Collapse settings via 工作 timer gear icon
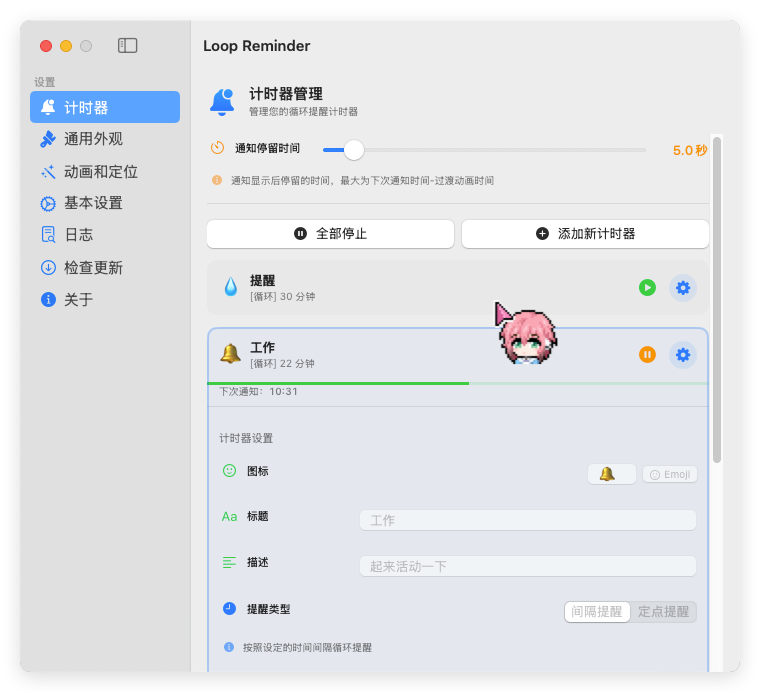Viewport: 760px width, 692px height. click(x=683, y=355)
